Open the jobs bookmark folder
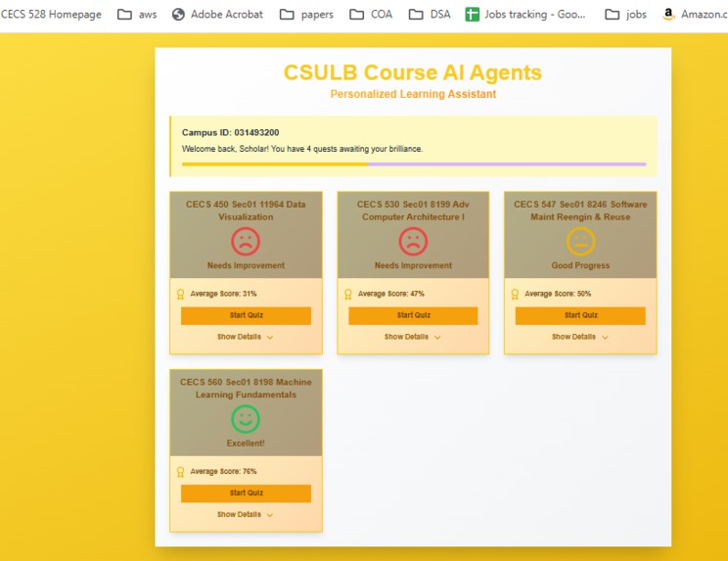Image resolution: width=728 pixels, height=561 pixels. click(x=626, y=15)
